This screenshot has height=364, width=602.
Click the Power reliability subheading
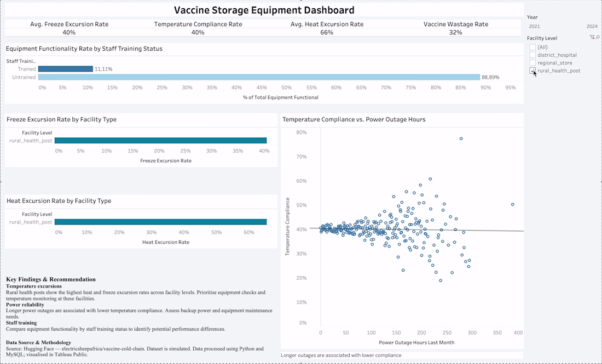point(25,304)
